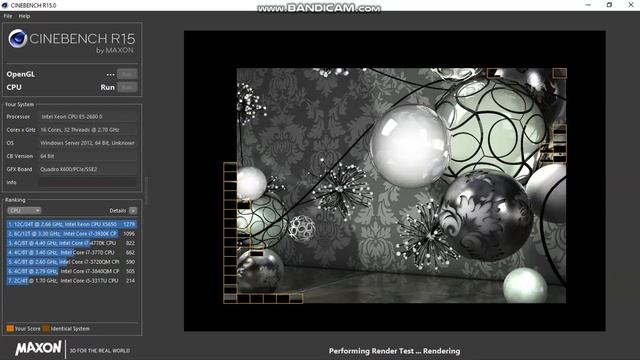The image size is (640, 360).
Task: Click the Cores x GHz value field
Action: (87, 130)
